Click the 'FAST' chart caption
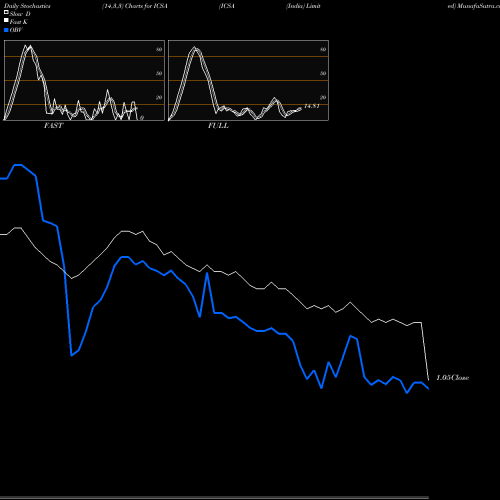500x500 pixels. [53, 126]
